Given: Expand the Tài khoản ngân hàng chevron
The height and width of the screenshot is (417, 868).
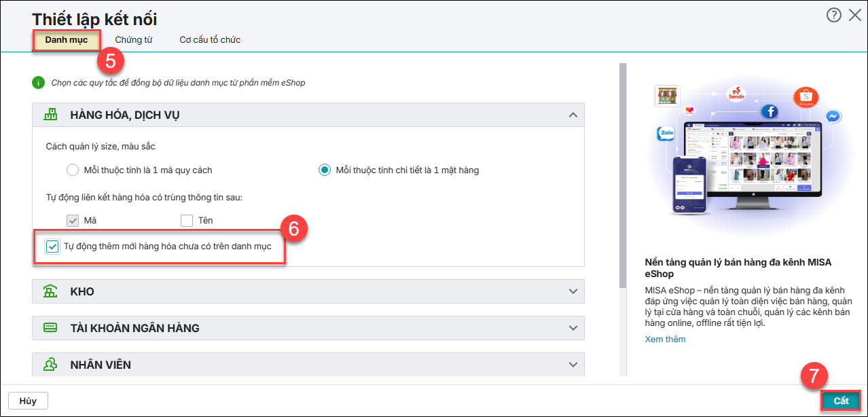Looking at the screenshot, I should point(573,328).
